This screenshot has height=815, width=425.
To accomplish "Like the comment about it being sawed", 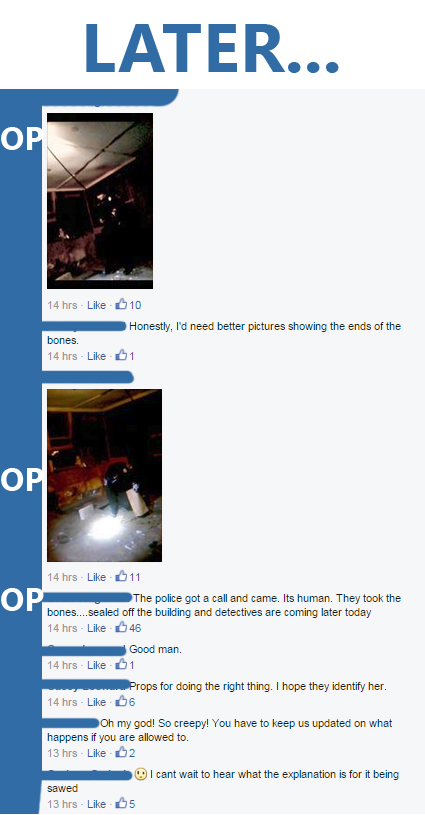I will point(97,804).
